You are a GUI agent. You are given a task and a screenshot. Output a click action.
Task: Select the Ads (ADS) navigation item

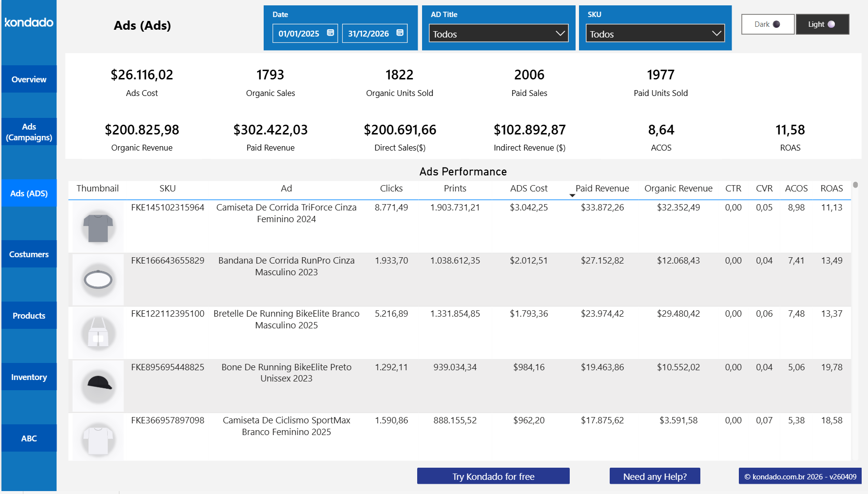(x=29, y=193)
